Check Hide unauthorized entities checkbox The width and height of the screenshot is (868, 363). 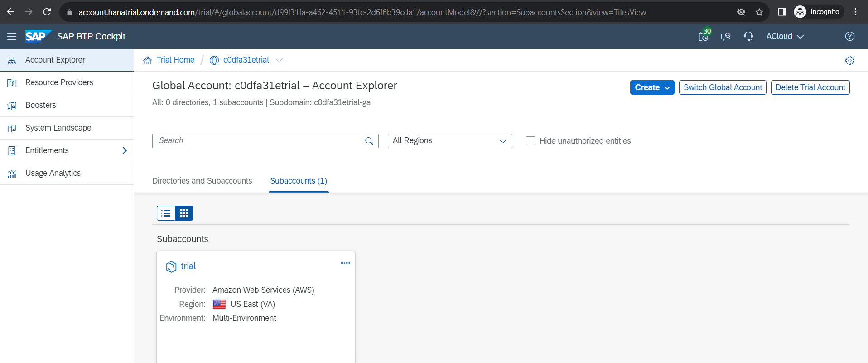530,141
